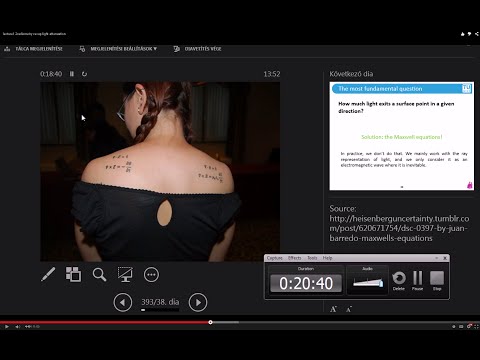End the slide show (DIAVETÍTÉS VÉGE)
This screenshot has height=360, width=480.
click(197, 49)
